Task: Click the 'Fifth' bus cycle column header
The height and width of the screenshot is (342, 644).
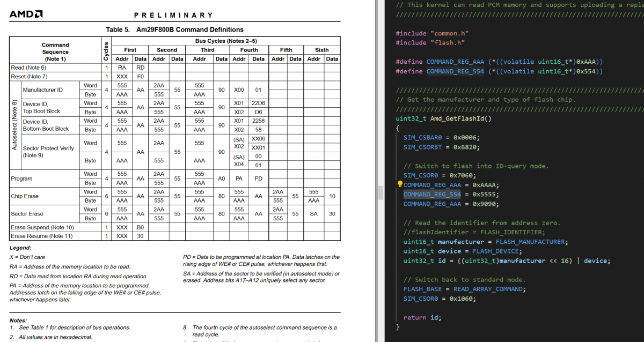Action: (x=286, y=50)
